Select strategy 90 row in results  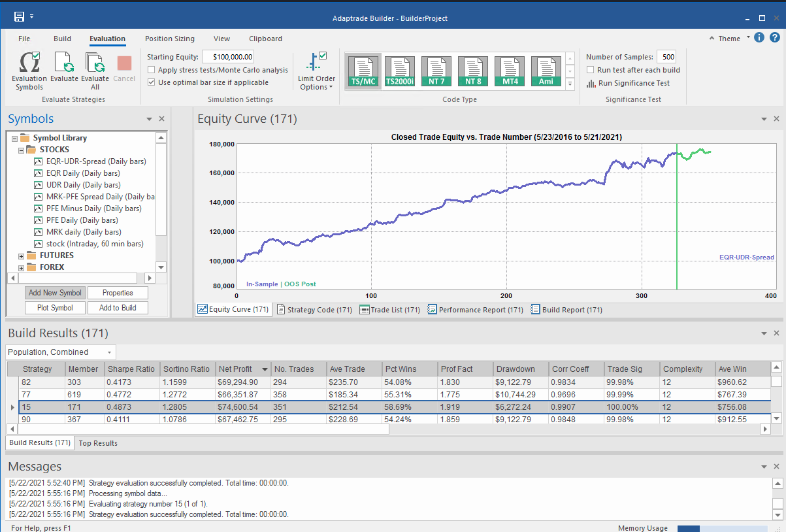tap(389, 419)
